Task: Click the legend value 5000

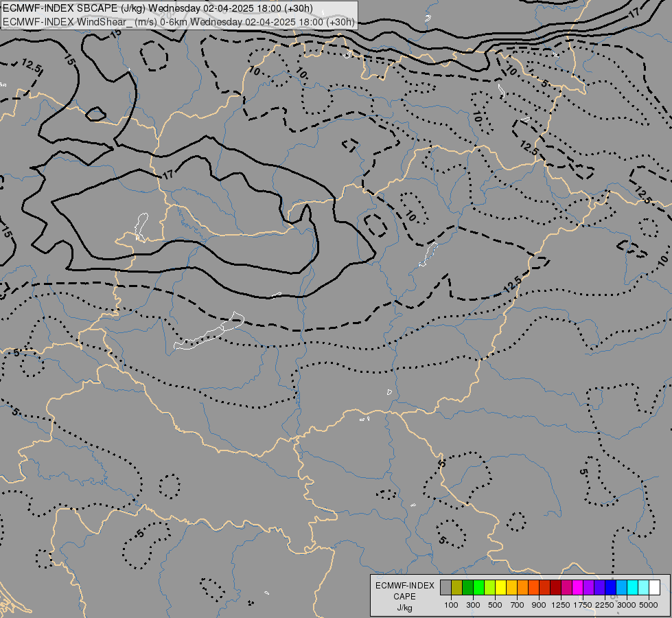Action: (649, 605)
